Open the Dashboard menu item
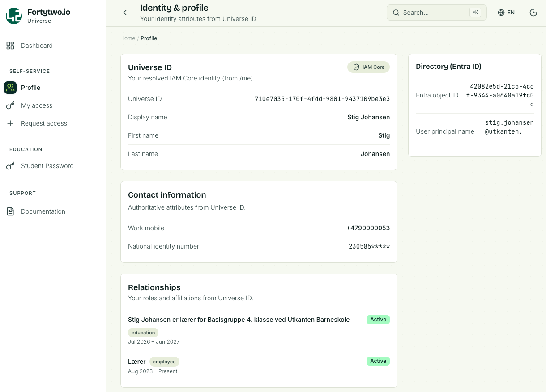This screenshot has height=392, width=546. point(53,46)
